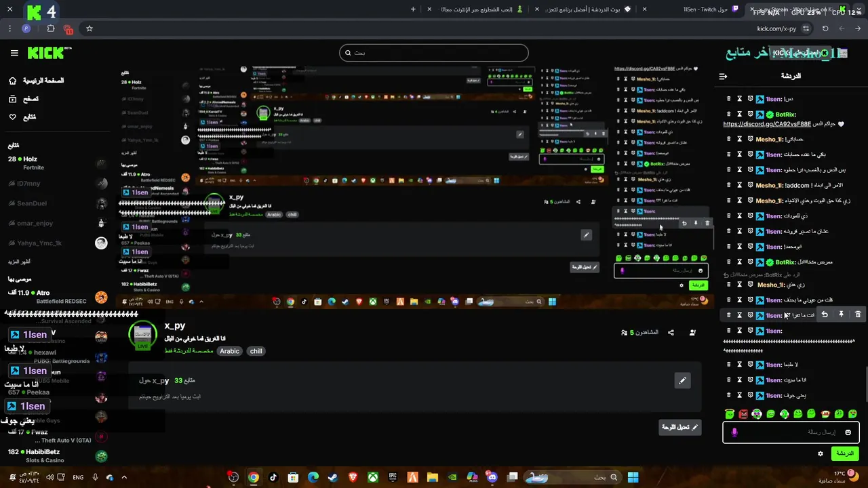Screen dimensions: 868x488
Task: Click the Mesho_1l username on زي هذي message
Action: (x=770, y=285)
